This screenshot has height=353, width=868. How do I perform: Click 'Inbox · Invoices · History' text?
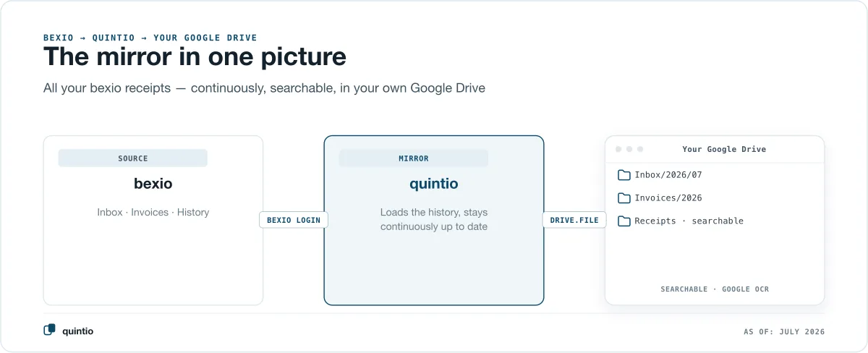[x=153, y=213]
